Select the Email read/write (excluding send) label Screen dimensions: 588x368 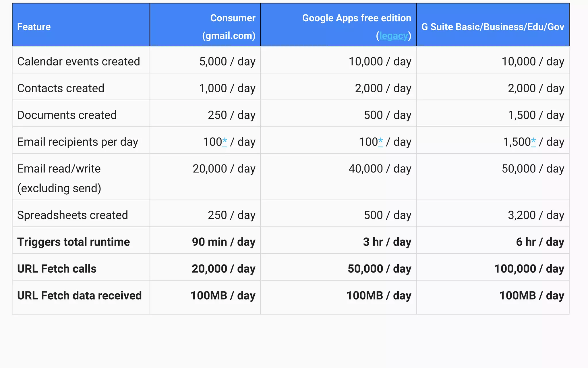click(x=59, y=178)
